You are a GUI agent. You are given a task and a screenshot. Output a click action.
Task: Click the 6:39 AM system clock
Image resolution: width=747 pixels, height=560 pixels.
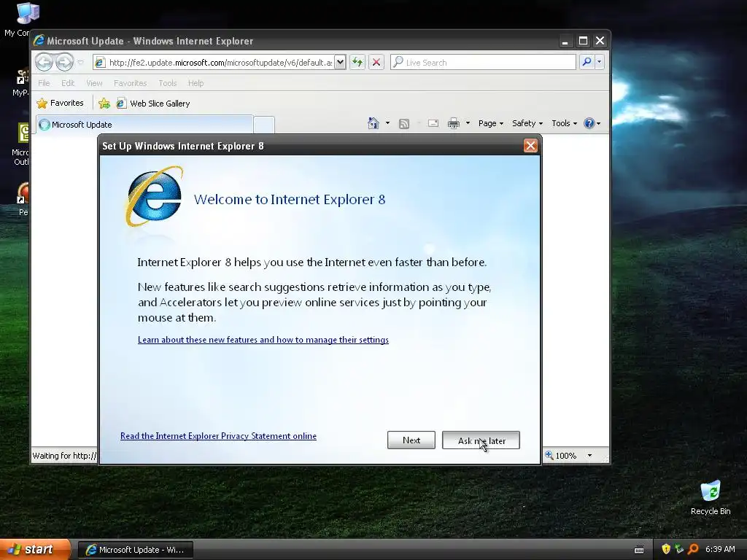coord(720,549)
